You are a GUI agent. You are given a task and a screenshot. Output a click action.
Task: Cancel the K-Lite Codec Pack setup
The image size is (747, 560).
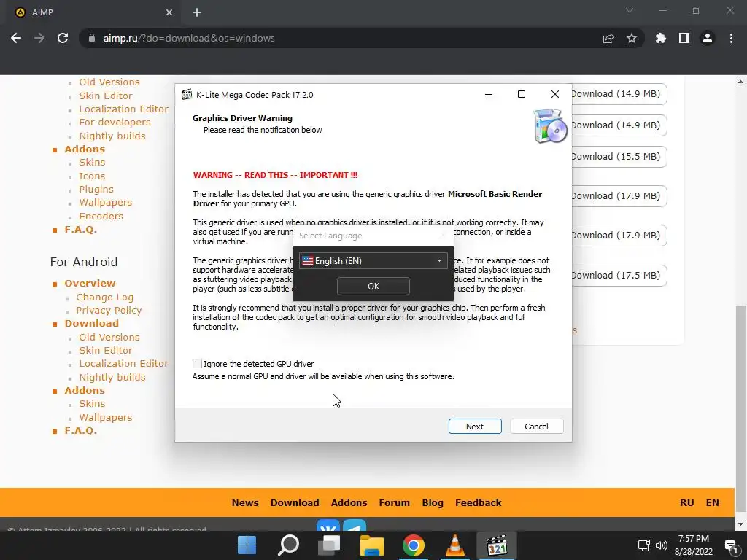pyautogui.click(x=536, y=426)
